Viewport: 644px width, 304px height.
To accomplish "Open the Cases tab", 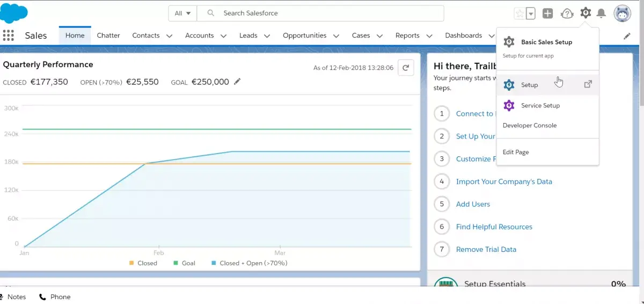I will 361,35.
